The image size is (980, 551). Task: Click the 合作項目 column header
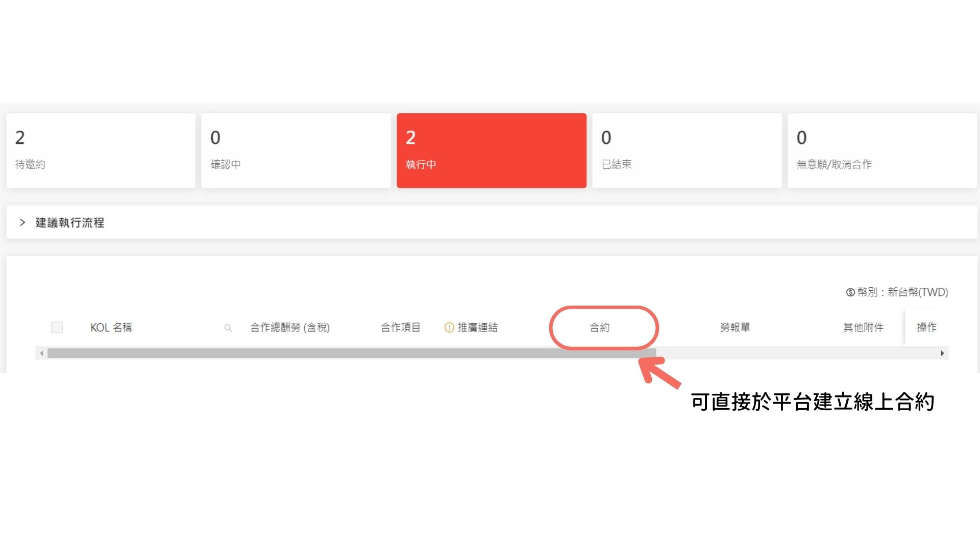pyautogui.click(x=400, y=328)
